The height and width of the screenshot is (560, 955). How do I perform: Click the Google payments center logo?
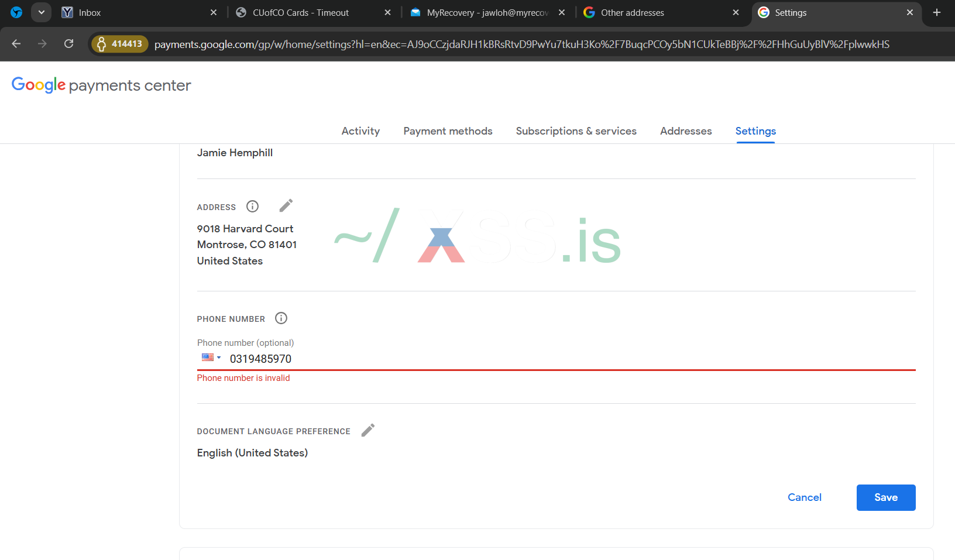tap(101, 85)
